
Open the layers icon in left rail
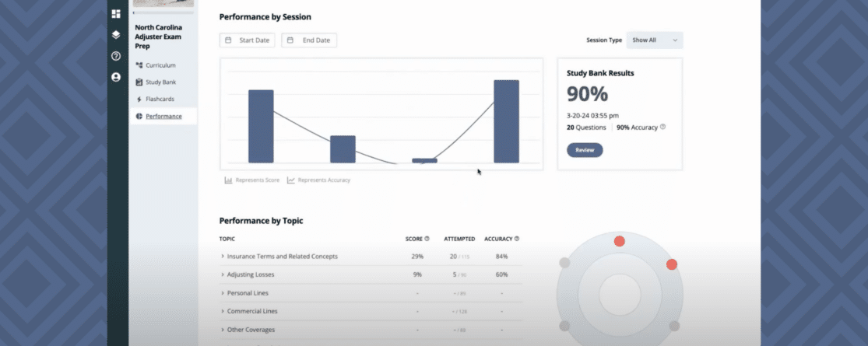coord(116,35)
